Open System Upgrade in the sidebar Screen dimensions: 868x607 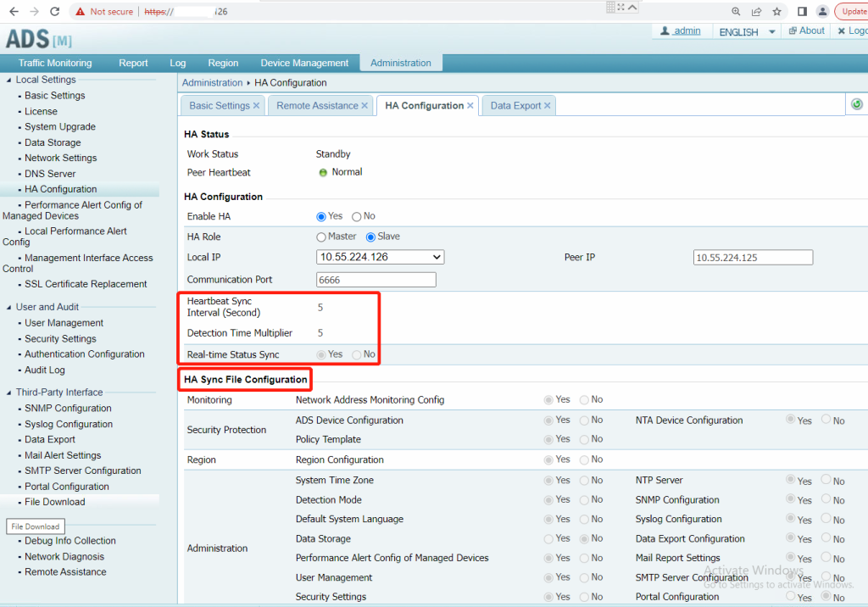(x=60, y=127)
